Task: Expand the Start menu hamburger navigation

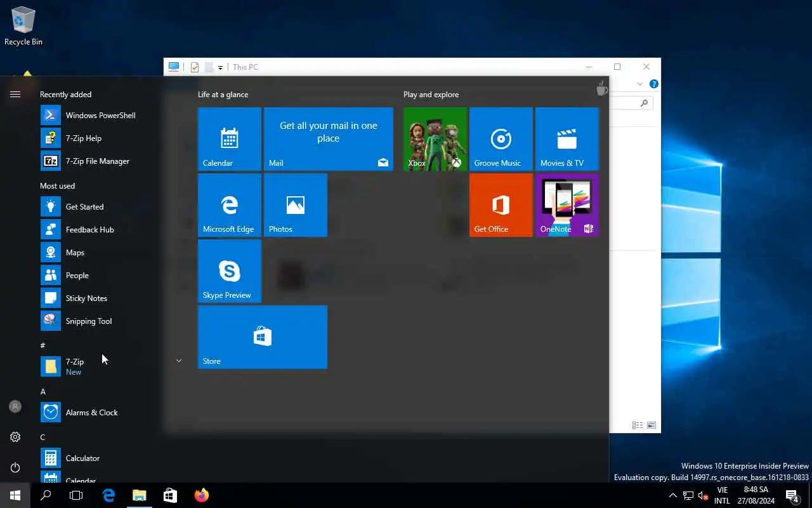Action: click(15, 94)
